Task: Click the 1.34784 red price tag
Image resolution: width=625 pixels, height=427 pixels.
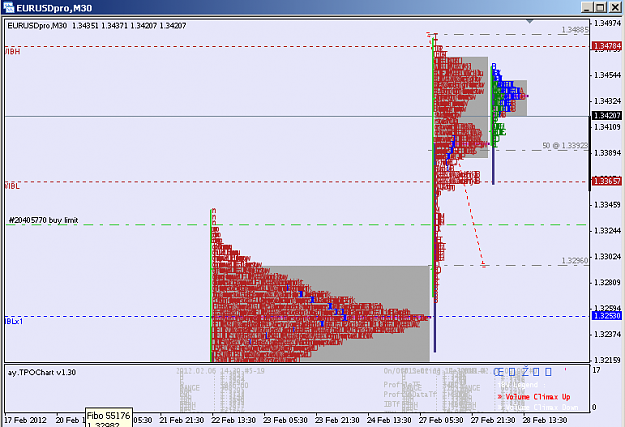Action: [x=607, y=46]
